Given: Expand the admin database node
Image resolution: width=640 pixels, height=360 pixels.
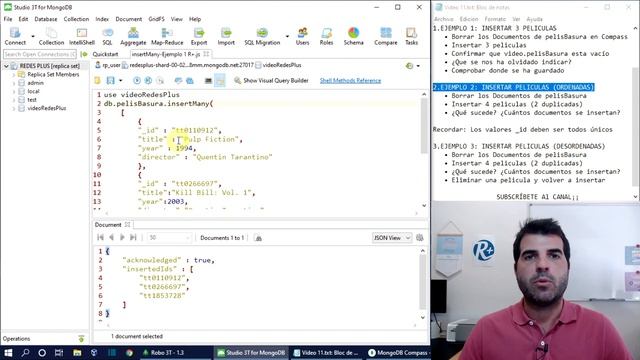Looking at the screenshot, I should coord(14,83).
